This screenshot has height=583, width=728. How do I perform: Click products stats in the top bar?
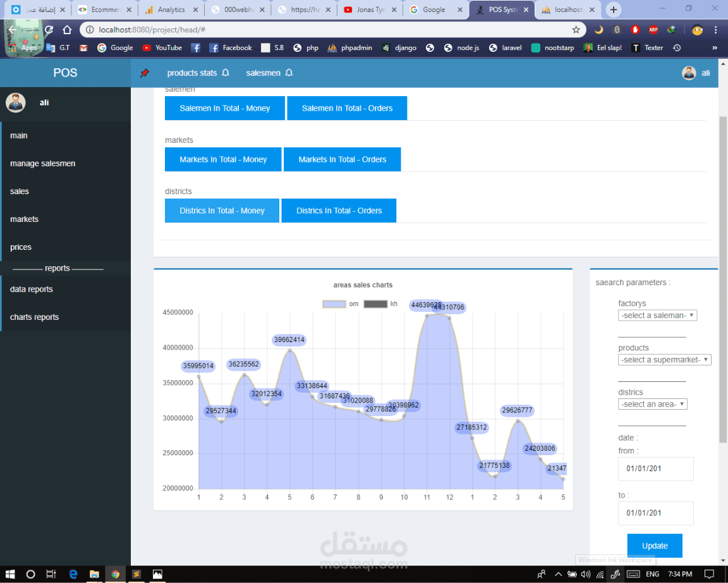coord(191,73)
